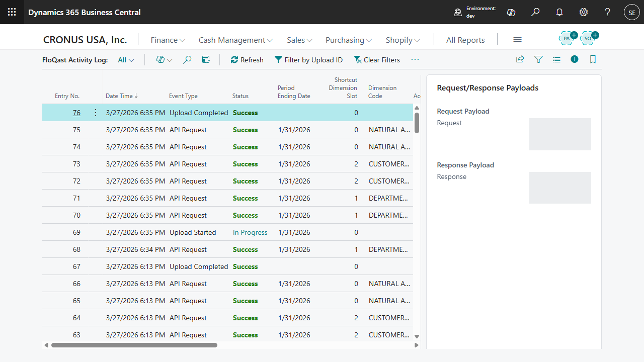644x362 pixels.
Task: Open entry number 76 link
Action: pyautogui.click(x=76, y=113)
